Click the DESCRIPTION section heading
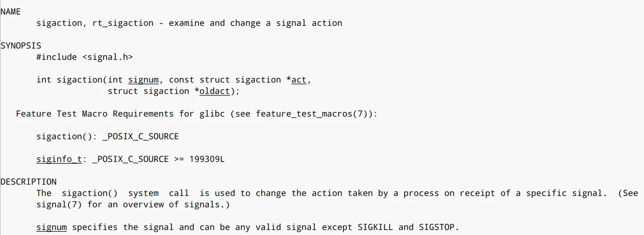This screenshot has width=644, height=235. (28, 182)
